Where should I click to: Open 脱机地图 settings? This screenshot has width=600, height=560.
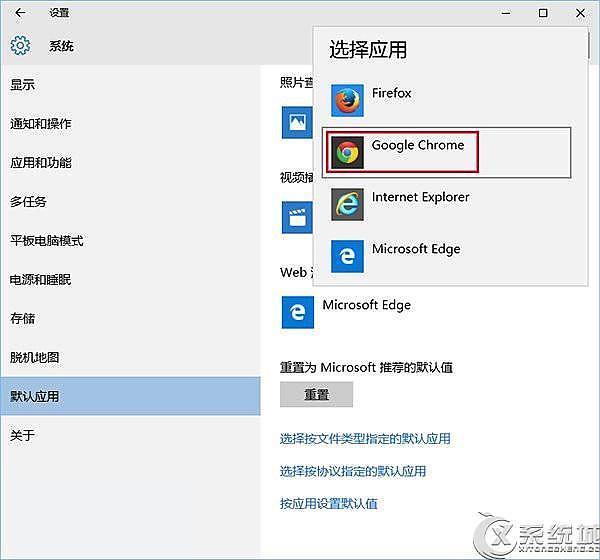click(x=130, y=358)
